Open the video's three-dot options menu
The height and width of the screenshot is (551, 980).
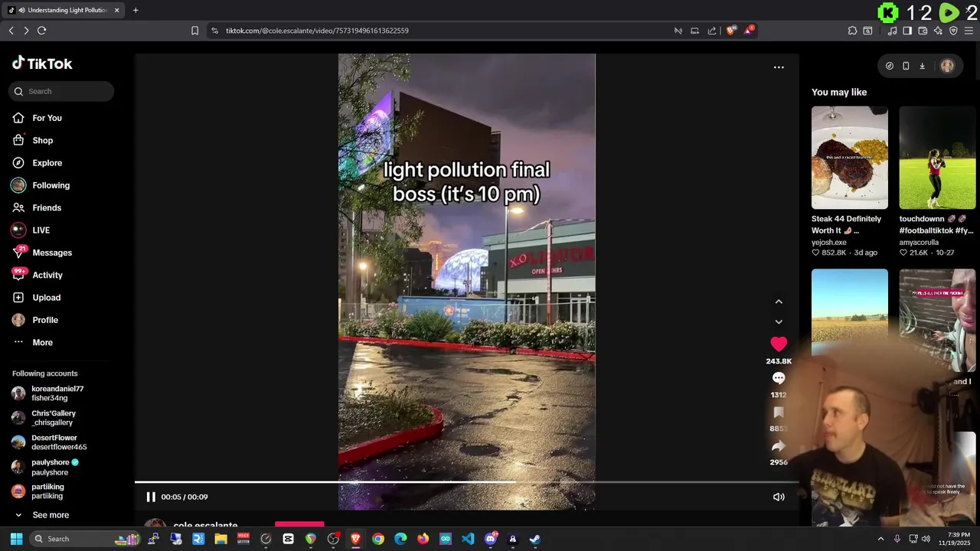[779, 67]
